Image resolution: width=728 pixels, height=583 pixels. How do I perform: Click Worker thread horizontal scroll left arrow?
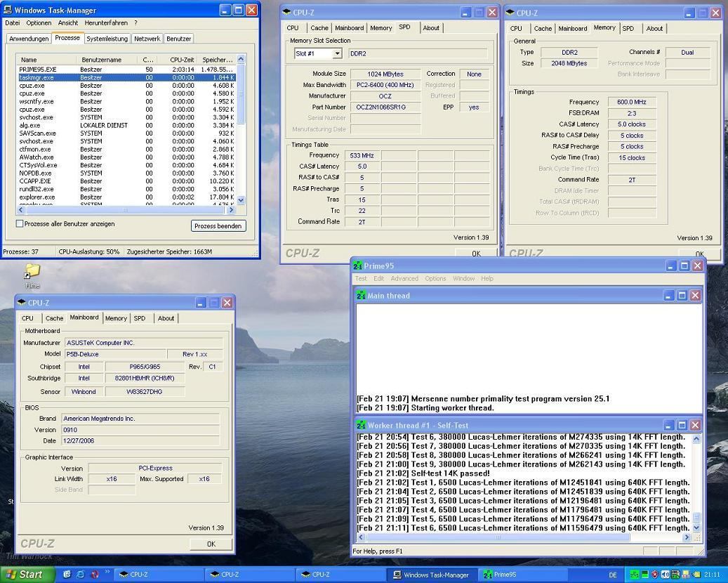click(362, 537)
